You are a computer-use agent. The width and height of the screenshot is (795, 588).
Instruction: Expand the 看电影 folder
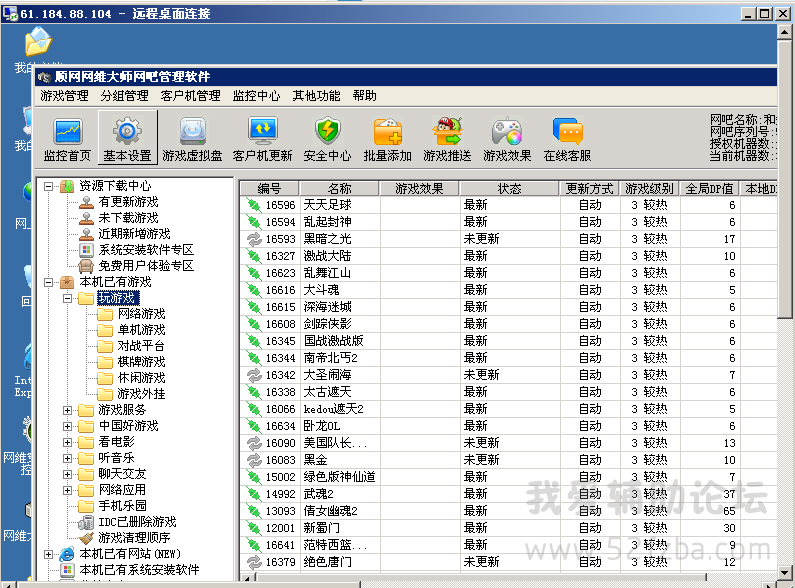point(67,442)
